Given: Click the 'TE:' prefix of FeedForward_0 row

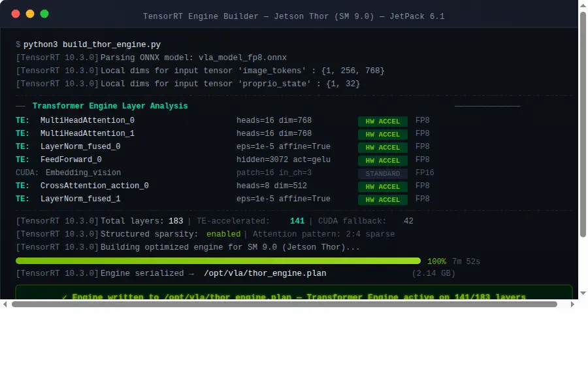Looking at the screenshot, I should (22, 159).
